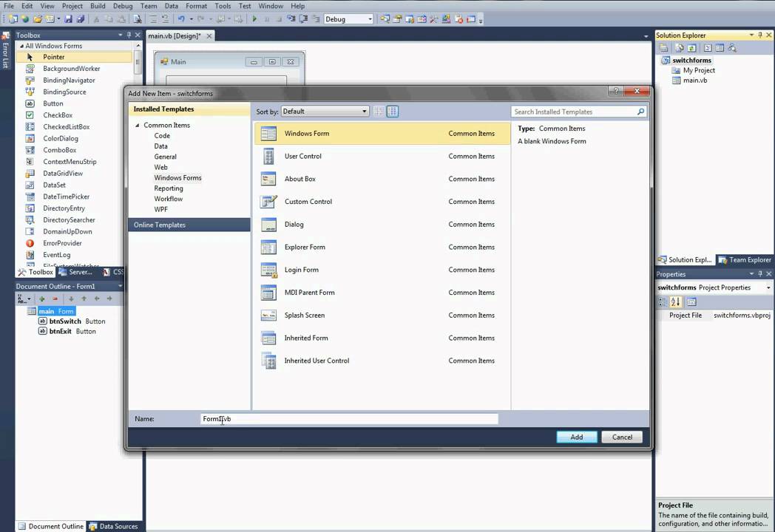Choose the Inherited User Control template
Viewport: 775px width, 532px height.
point(382,361)
